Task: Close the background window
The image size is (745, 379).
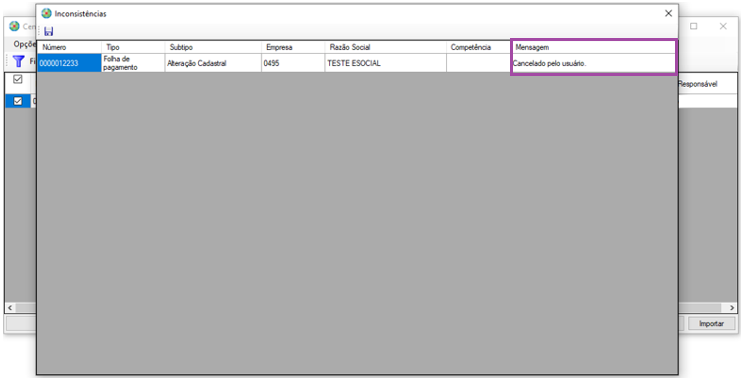Action: 723,26
